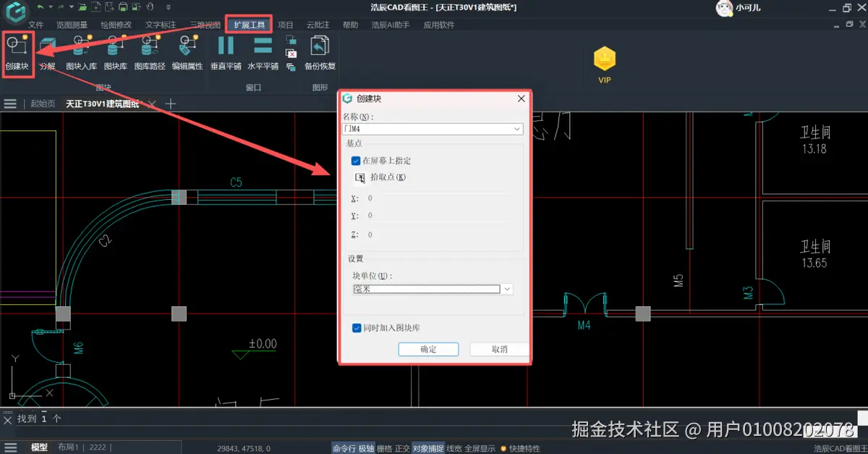Viewport: 868px width, 454px height.
Task: Apply 垂直平铺 vertical tiling
Action: pos(226,52)
